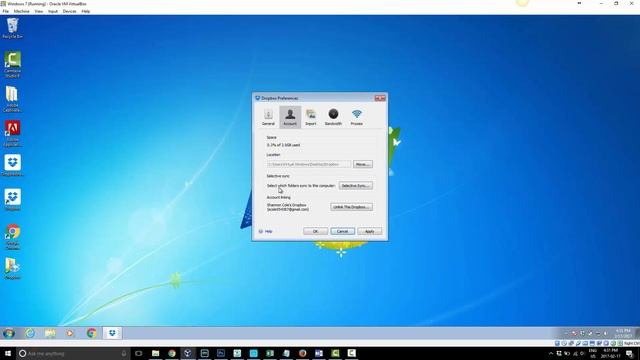The image size is (640, 360).
Task: Click the Windows 7 guest clock
Action: click(623, 333)
